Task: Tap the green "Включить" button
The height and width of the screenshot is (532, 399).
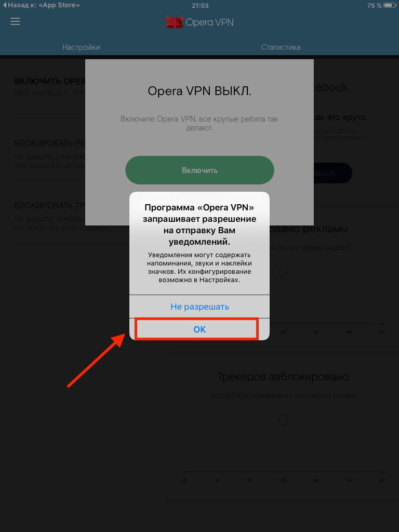Action: (x=199, y=170)
